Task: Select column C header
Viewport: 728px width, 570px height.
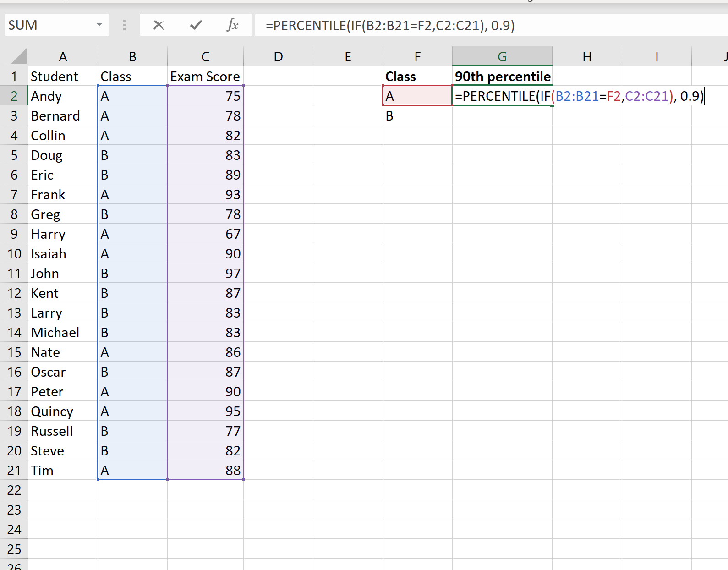Action: (205, 56)
